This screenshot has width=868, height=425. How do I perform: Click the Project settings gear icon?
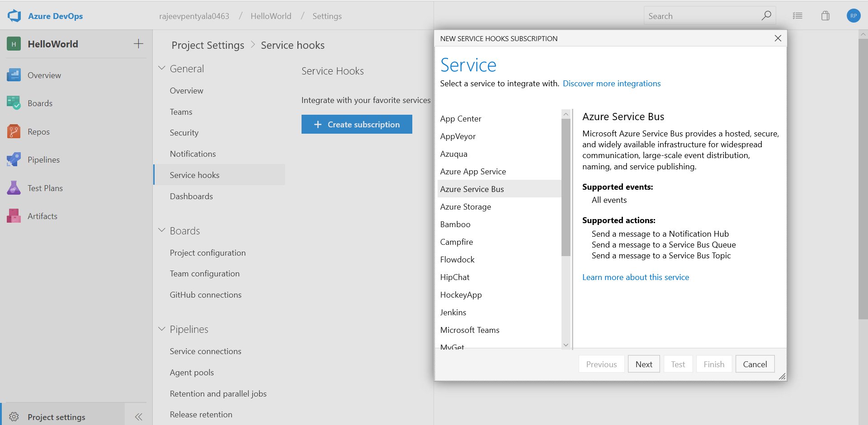click(x=14, y=416)
